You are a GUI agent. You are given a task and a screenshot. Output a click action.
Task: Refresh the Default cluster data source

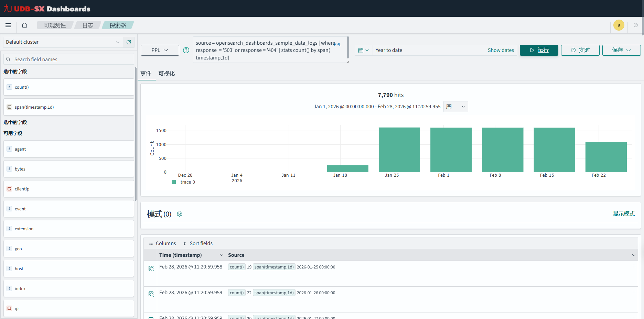129,42
